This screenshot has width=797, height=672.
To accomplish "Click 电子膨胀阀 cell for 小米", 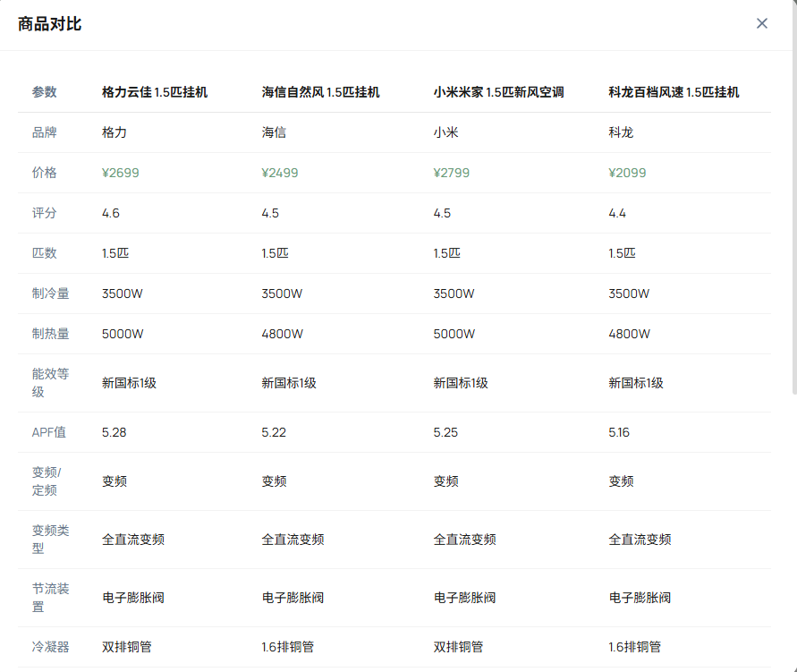I will coord(464,598).
